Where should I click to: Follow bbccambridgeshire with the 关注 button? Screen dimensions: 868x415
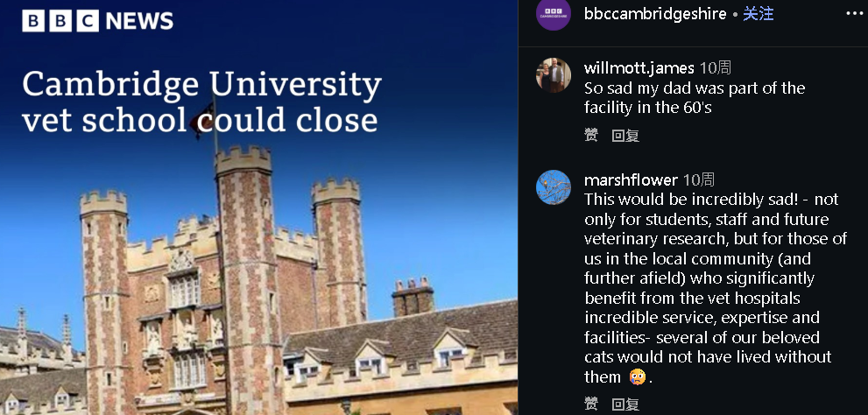tap(759, 14)
